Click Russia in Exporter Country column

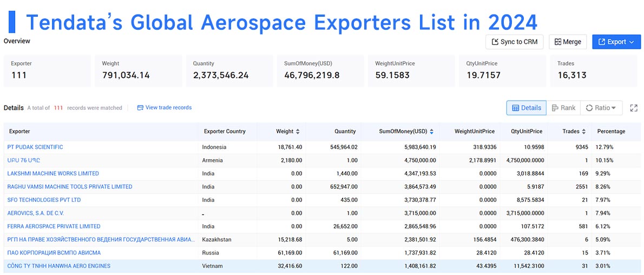pyautogui.click(x=211, y=252)
